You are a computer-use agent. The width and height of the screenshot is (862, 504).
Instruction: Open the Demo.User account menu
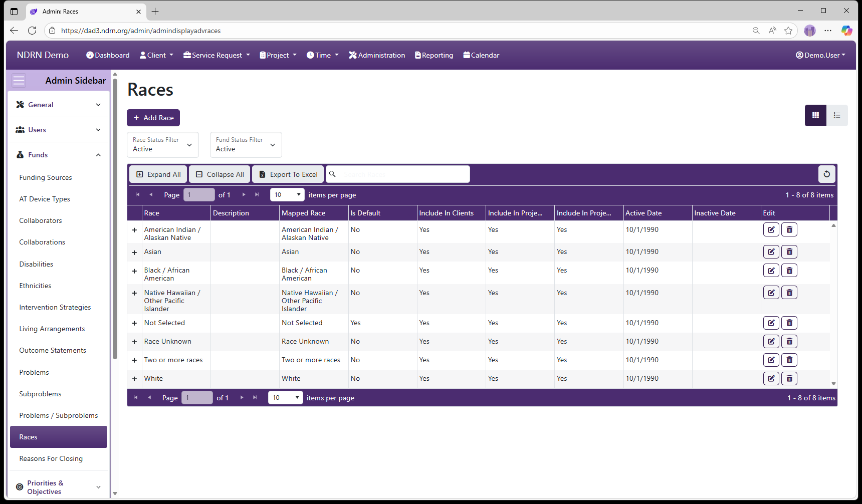(820, 55)
